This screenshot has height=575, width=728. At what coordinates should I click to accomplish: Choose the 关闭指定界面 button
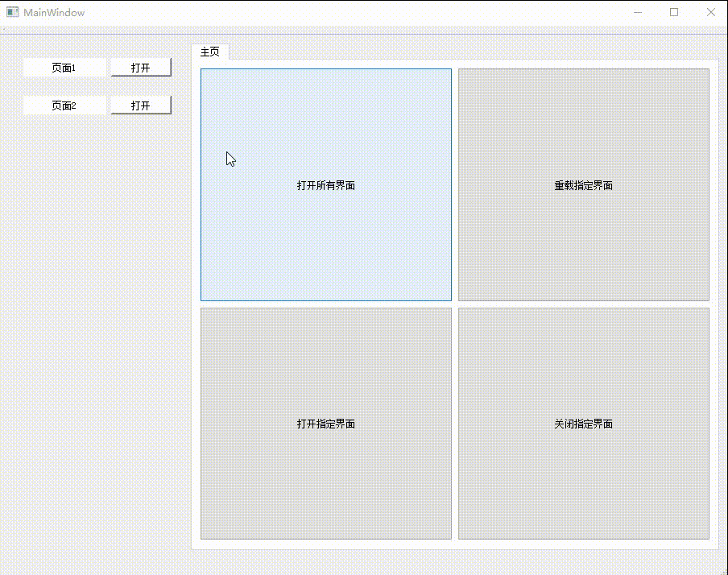pos(584,424)
